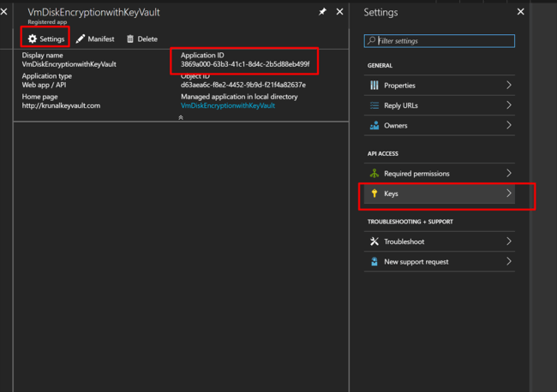Type in the Filter settings search box
This screenshot has width=557, height=392.
(x=444, y=40)
